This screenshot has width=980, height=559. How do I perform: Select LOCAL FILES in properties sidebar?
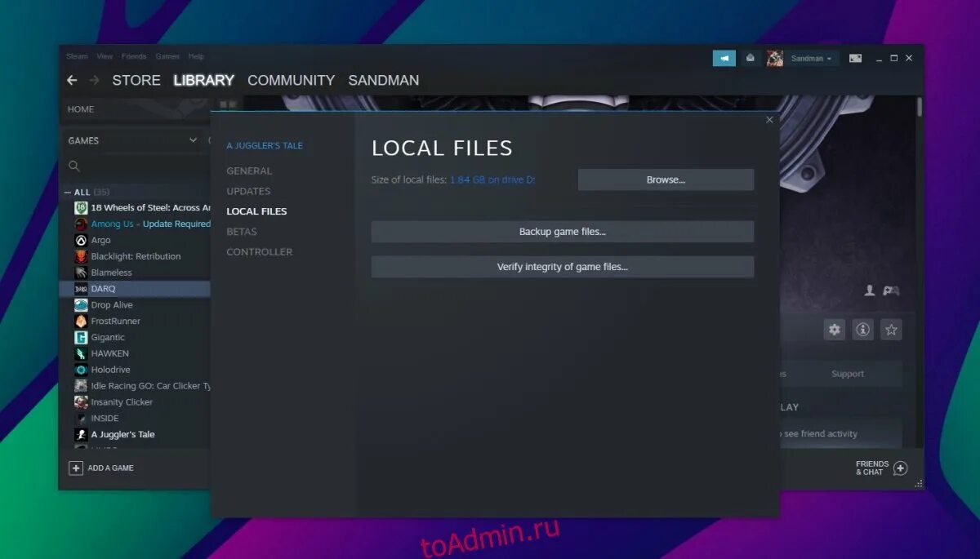click(256, 211)
